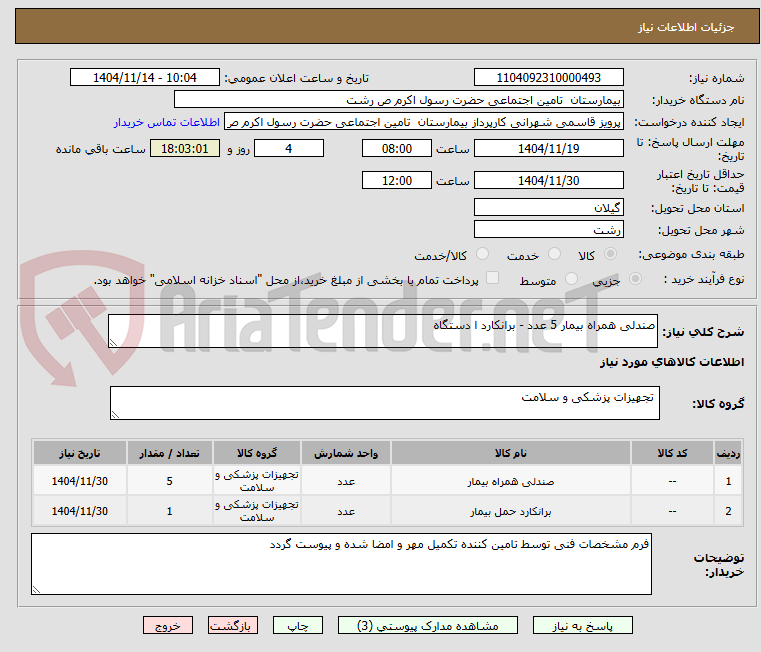Click the نام کالا column header
Viewport: 761px width, 652px height.
pyautogui.click(x=511, y=453)
